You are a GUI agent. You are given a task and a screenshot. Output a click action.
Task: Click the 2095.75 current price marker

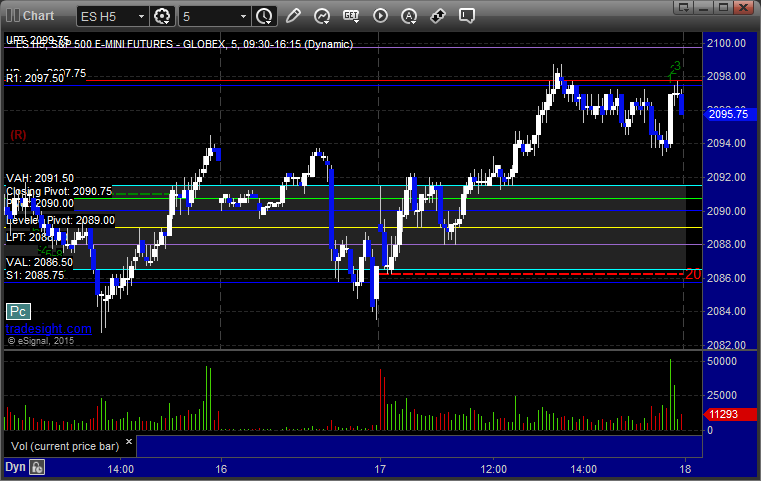click(x=729, y=114)
